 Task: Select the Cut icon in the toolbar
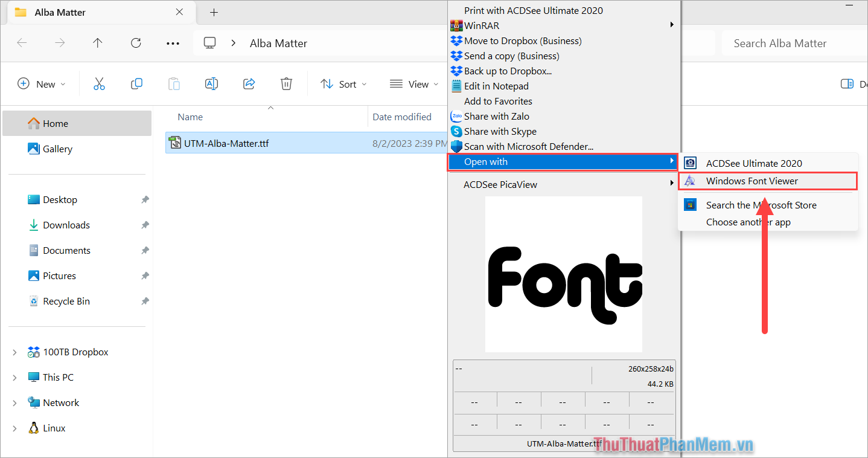(99, 84)
